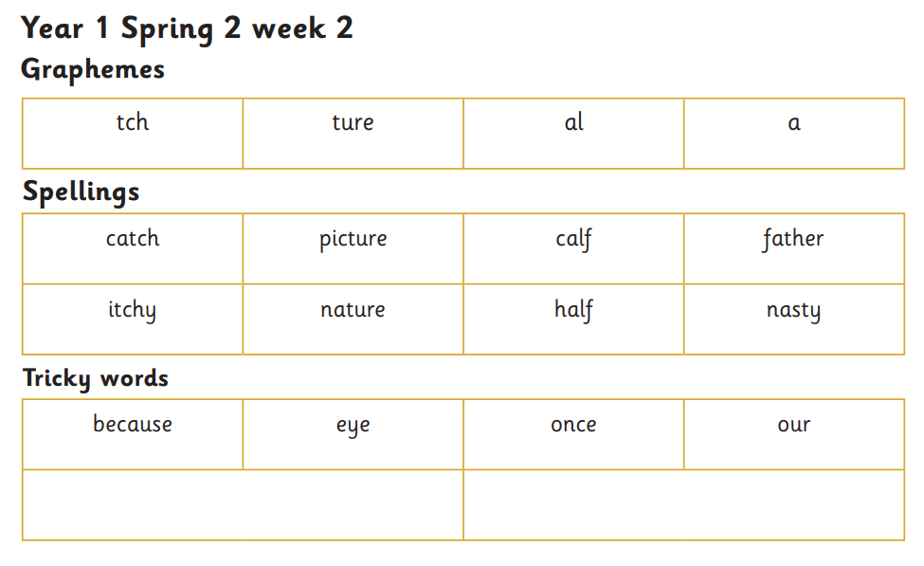The height and width of the screenshot is (566, 924).
Task: Select the 'Spellings' section heading
Action: (x=82, y=192)
